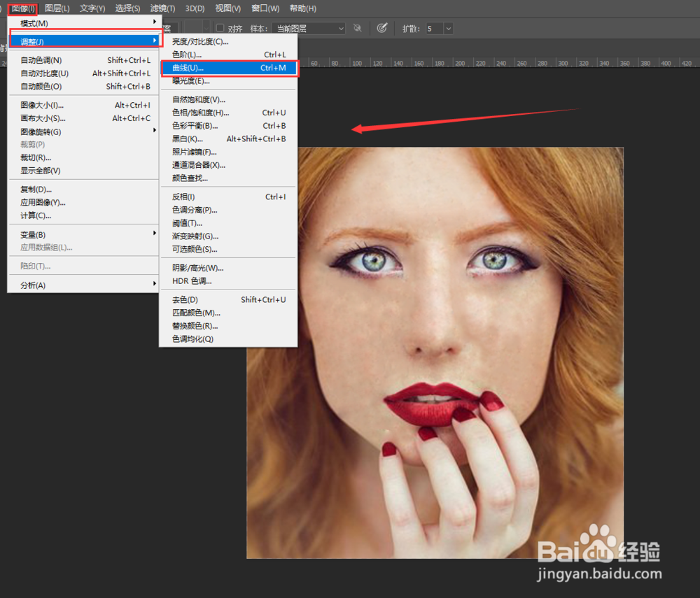This screenshot has height=598, width=700.
Task: Choose 画布大小(S)...
Action: pos(84,118)
